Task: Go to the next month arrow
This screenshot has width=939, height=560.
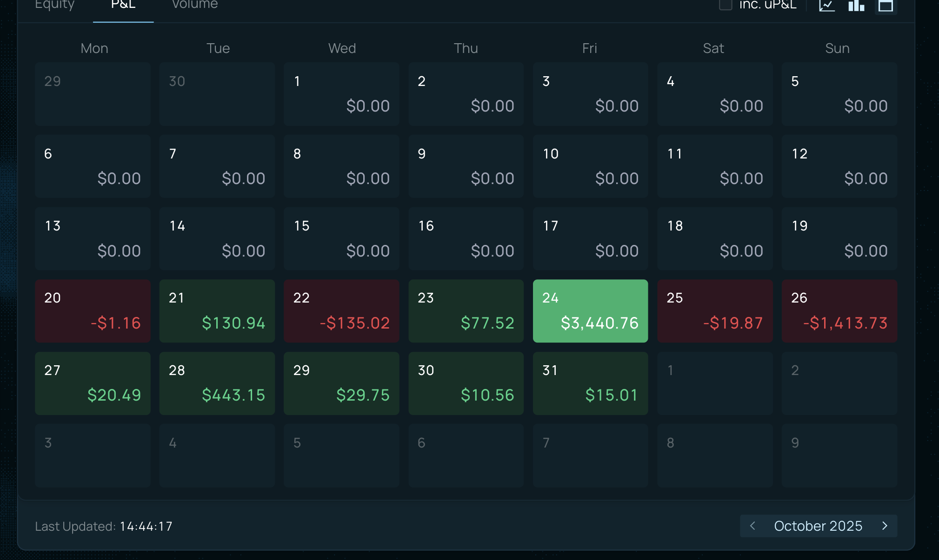Action: pos(885,526)
